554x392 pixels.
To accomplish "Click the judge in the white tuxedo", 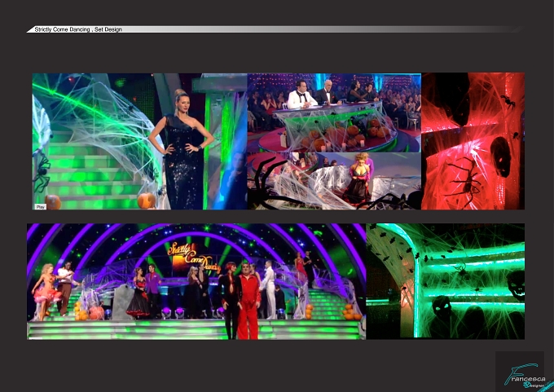I will click(301, 95).
